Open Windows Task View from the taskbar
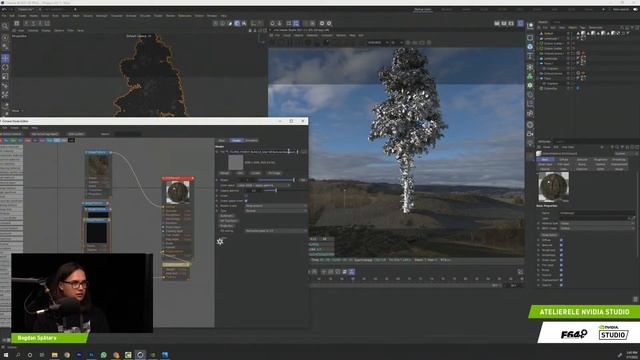 [42, 355]
